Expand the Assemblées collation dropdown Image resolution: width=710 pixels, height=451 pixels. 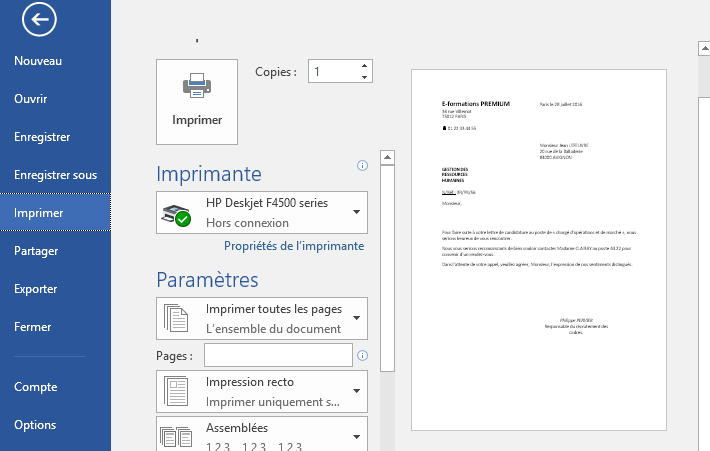pyautogui.click(x=356, y=435)
